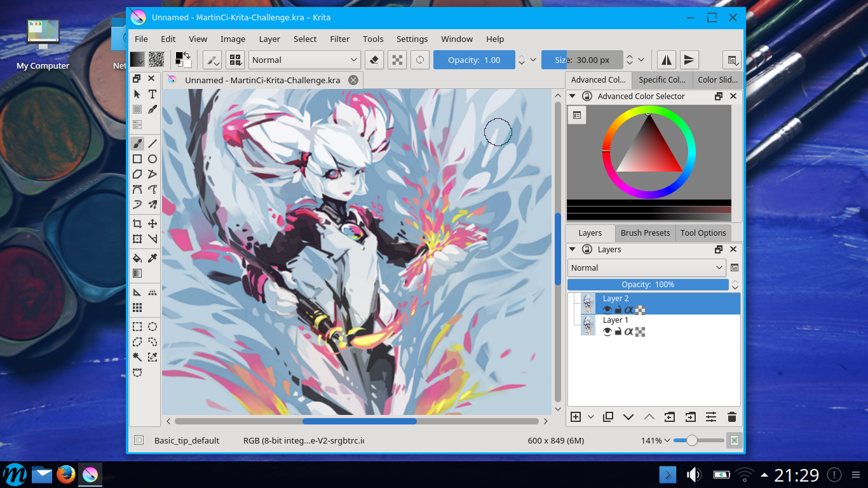The image size is (868, 488).
Task: Open the Settings menu
Action: tap(412, 39)
